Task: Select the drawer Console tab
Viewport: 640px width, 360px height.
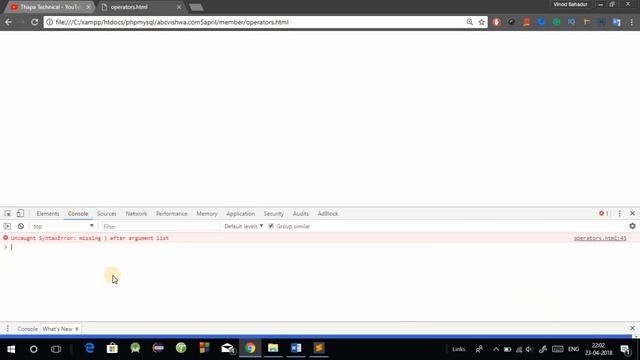Action: 27,329
